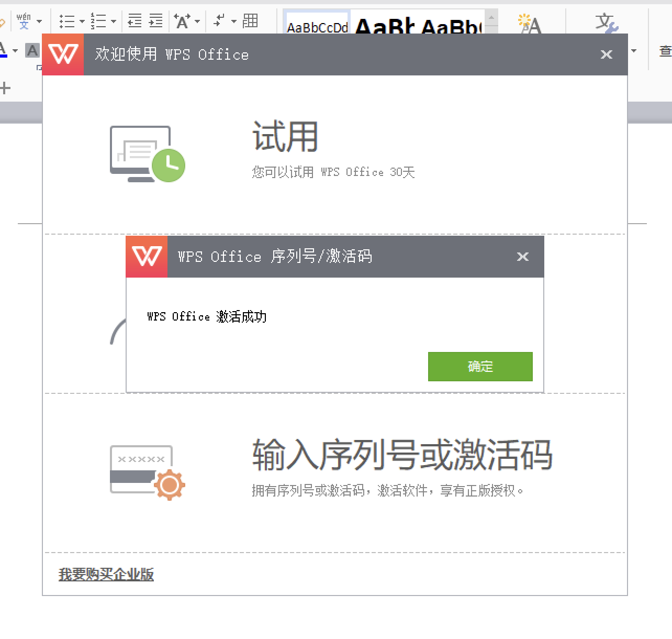The image size is (672, 639).
Task: Choose the 试用 trial option
Action: click(285, 137)
